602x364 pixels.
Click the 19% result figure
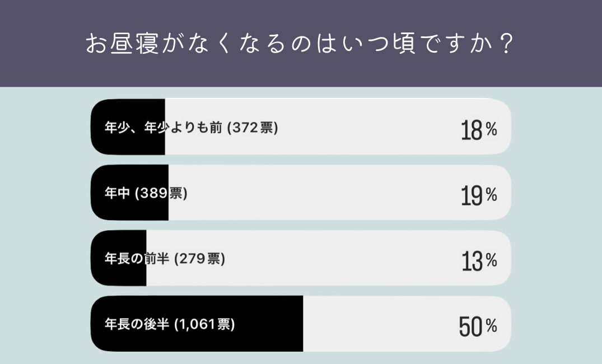[x=479, y=195]
